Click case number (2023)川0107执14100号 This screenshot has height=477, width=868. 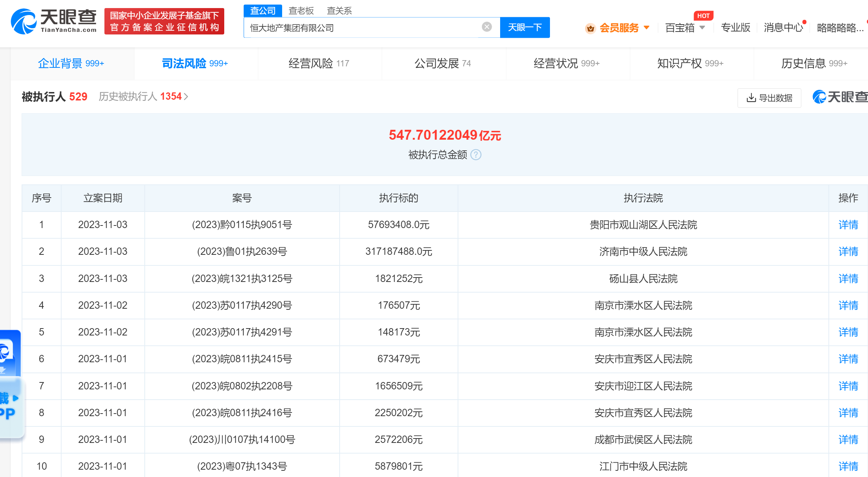(242, 440)
